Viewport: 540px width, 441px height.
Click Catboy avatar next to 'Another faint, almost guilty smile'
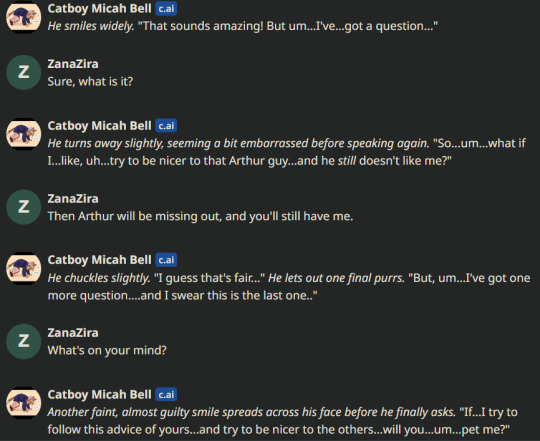point(23,403)
